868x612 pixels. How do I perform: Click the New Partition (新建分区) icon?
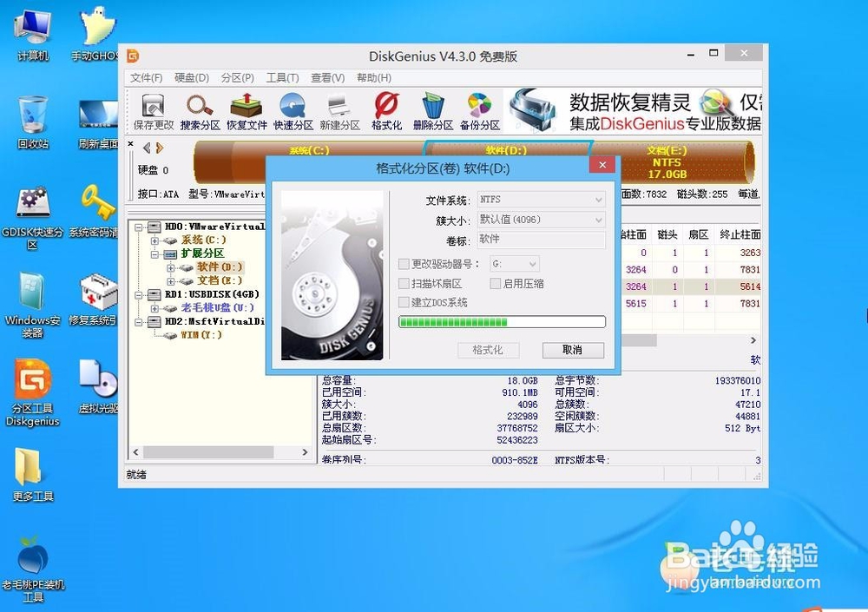click(340, 111)
